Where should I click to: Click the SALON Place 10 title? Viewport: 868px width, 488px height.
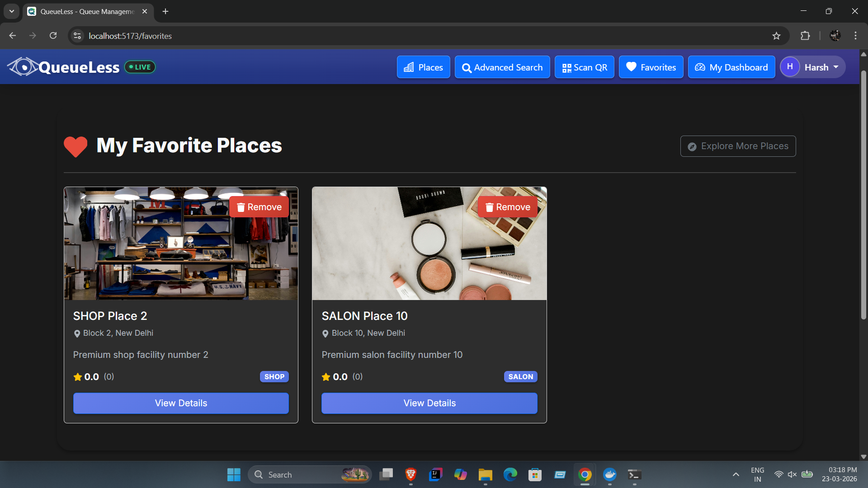364,316
